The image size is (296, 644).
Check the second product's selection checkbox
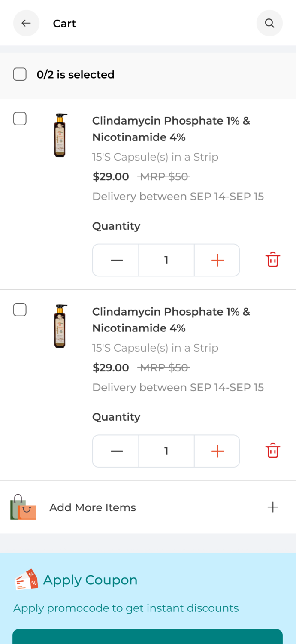pyautogui.click(x=20, y=310)
